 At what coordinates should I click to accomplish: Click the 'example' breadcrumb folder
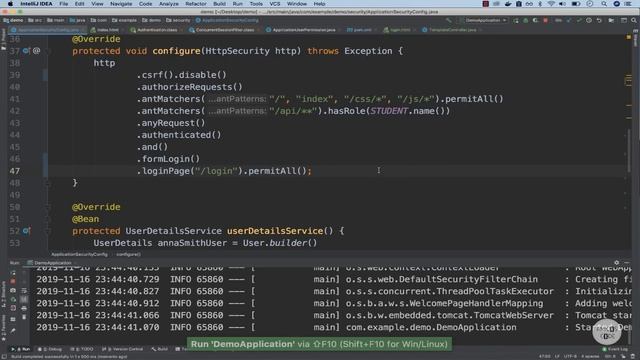tap(125, 20)
